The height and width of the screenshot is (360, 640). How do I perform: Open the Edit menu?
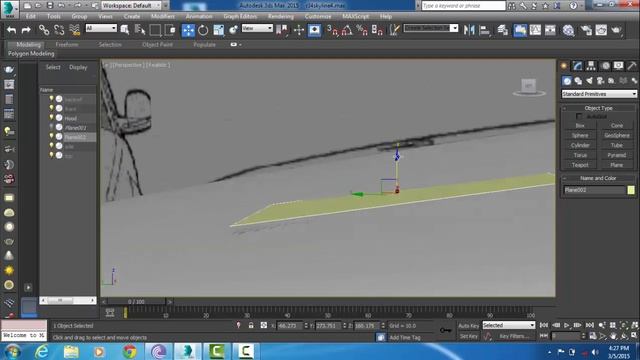pos(31,16)
